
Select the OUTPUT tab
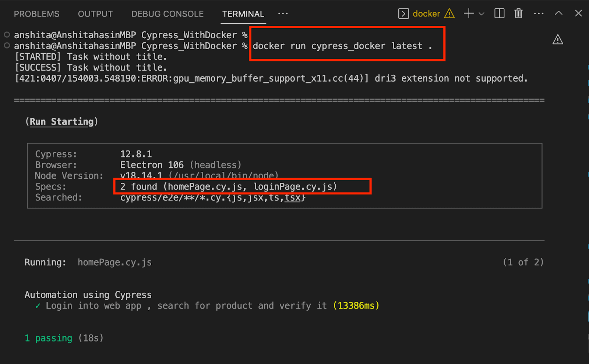pos(95,14)
